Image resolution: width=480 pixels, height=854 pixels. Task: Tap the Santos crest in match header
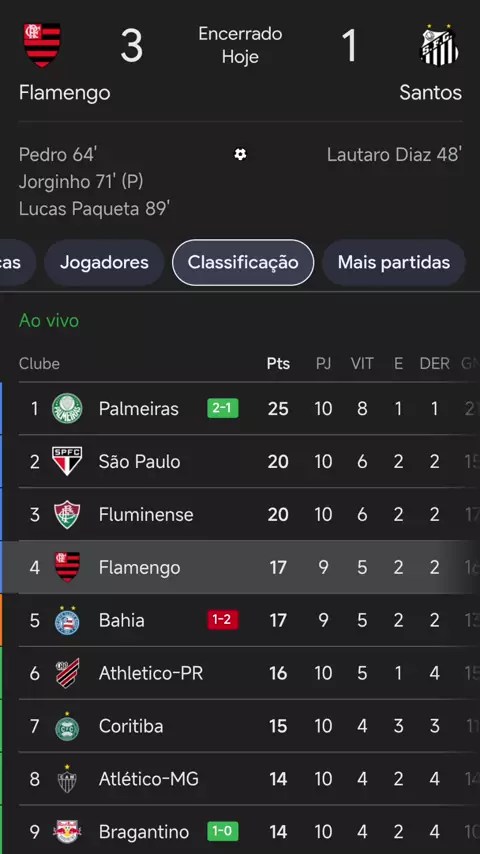click(439, 45)
